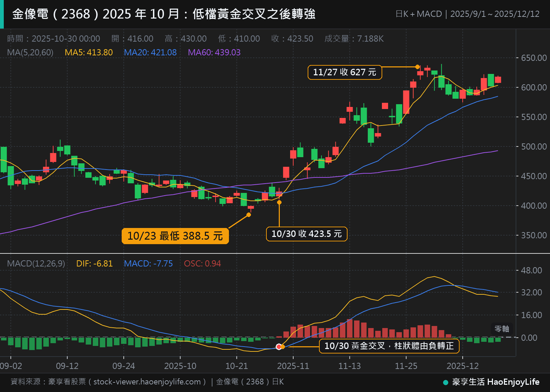Click the 10-21 date axis label
The width and height of the screenshot is (550, 392).
coord(236,366)
